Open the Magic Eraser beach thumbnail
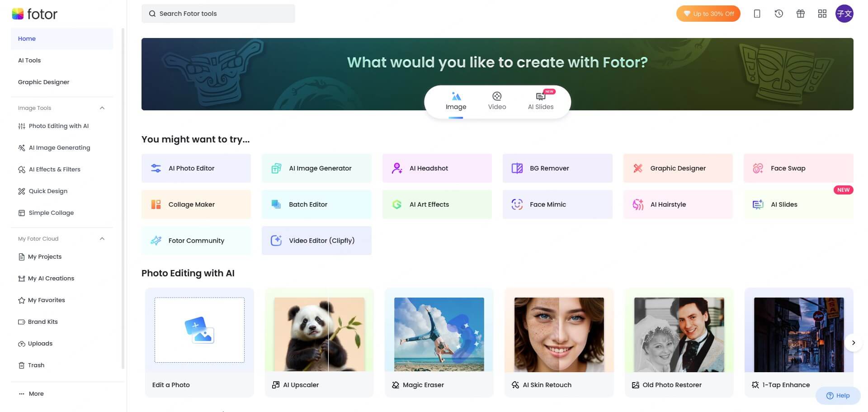Image resolution: width=868 pixels, height=412 pixels. coord(439,334)
